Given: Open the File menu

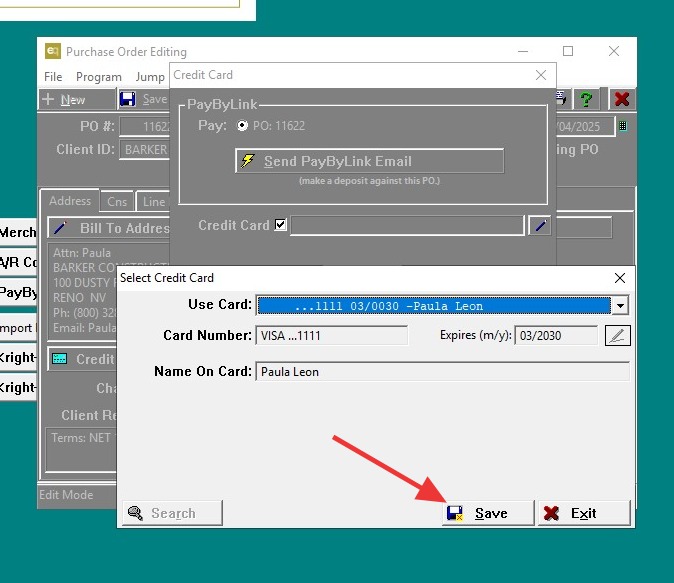Looking at the screenshot, I should click(53, 77).
